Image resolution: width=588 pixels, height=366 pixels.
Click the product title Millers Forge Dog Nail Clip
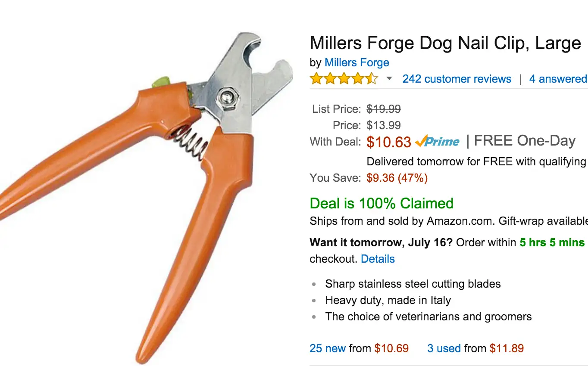(x=445, y=43)
